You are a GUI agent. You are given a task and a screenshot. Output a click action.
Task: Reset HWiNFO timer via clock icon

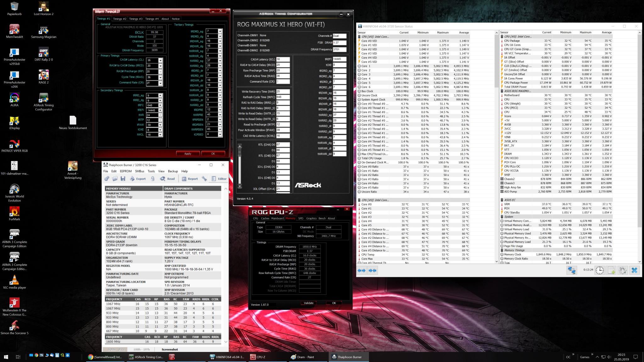click(x=600, y=270)
